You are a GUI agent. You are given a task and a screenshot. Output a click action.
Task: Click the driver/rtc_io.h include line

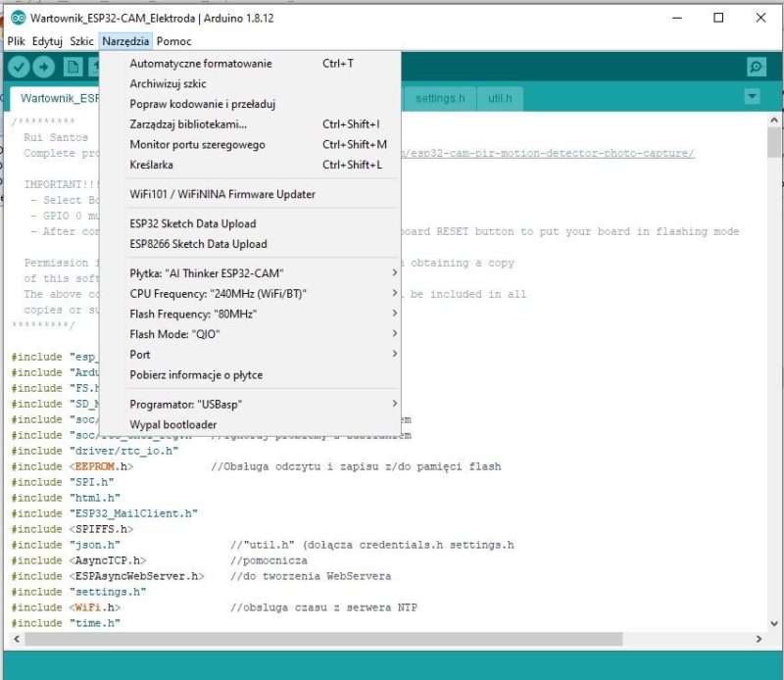(94, 451)
